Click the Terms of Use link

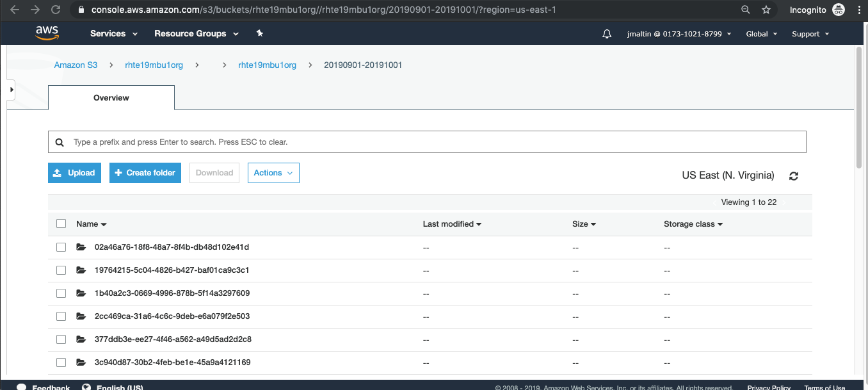click(824, 387)
